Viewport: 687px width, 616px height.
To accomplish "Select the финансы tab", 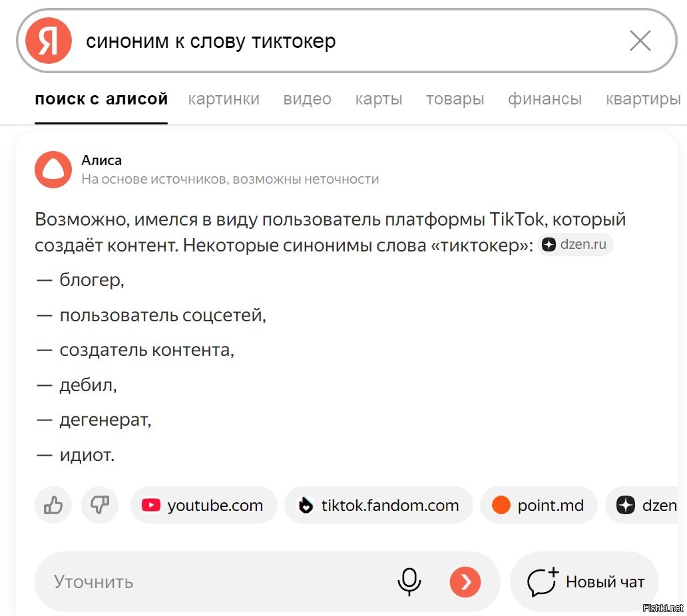I will coord(545,99).
